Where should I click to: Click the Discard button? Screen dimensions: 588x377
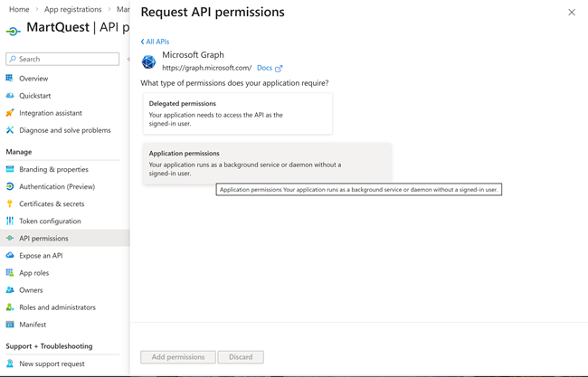coord(241,357)
